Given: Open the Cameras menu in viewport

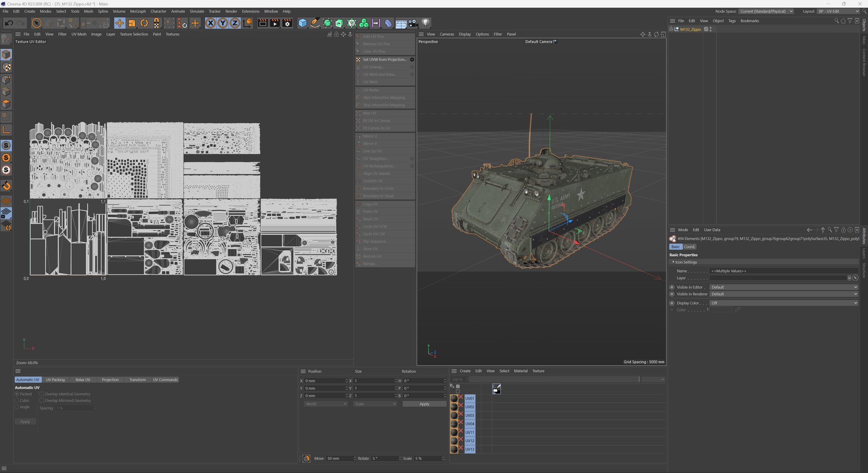Looking at the screenshot, I should coord(447,34).
